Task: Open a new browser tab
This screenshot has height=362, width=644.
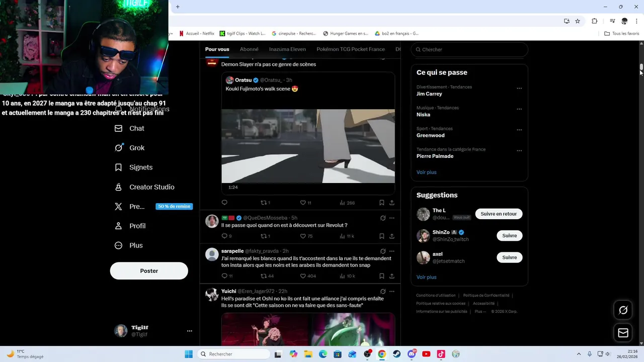Action: [x=178, y=7]
